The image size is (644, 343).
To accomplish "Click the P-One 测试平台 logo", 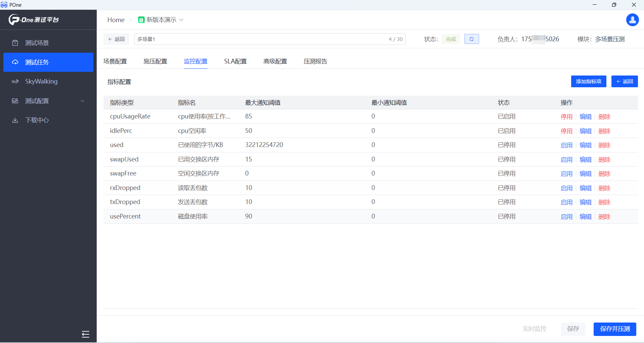I will coord(34,20).
